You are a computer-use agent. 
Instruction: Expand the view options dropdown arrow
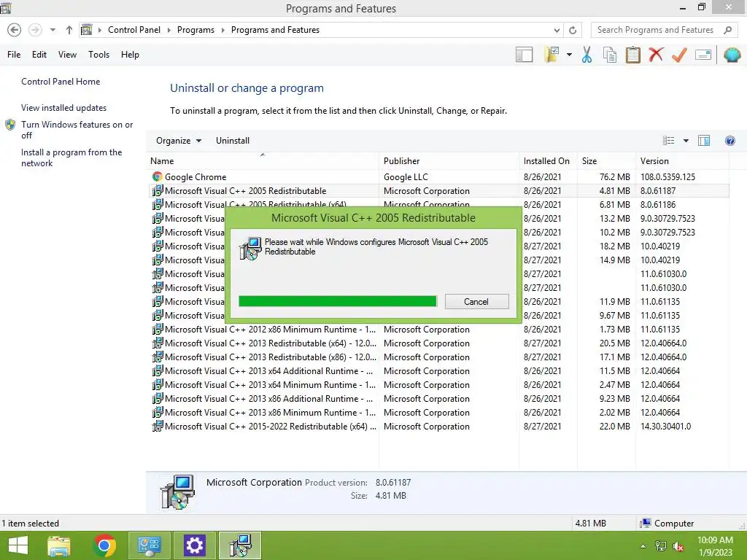tap(686, 141)
